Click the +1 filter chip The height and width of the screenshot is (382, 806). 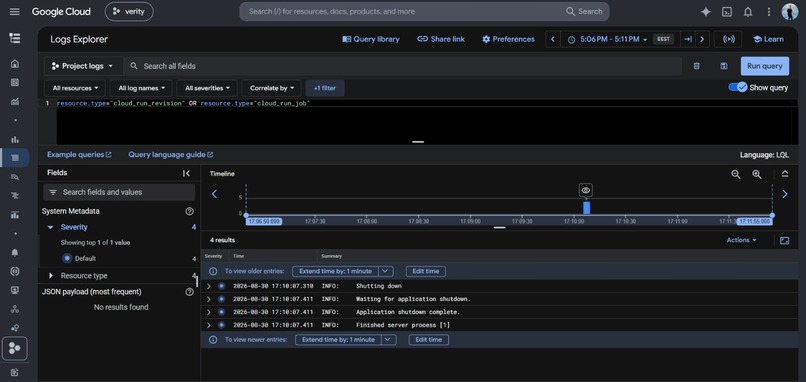click(x=325, y=88)
